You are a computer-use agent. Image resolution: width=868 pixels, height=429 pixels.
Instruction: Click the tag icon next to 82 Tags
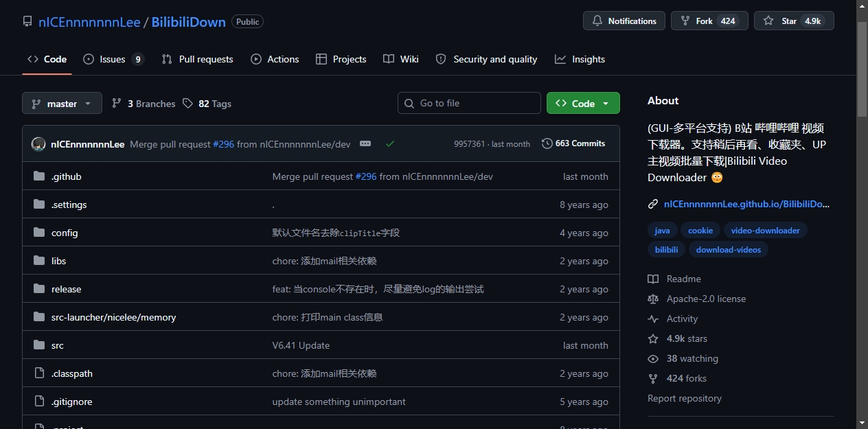[x=188, y=104]
